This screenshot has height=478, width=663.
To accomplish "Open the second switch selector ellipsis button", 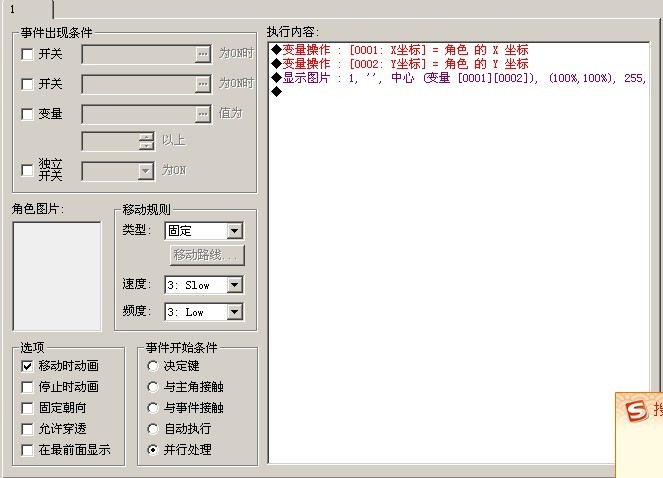I will point(203,84).
